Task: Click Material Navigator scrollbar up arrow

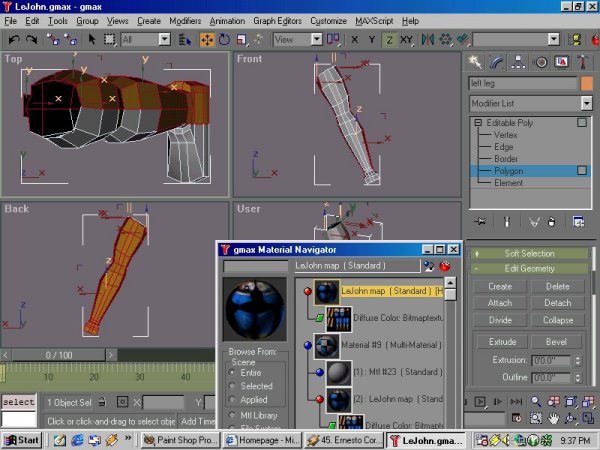Action: [x=450, y=283]
